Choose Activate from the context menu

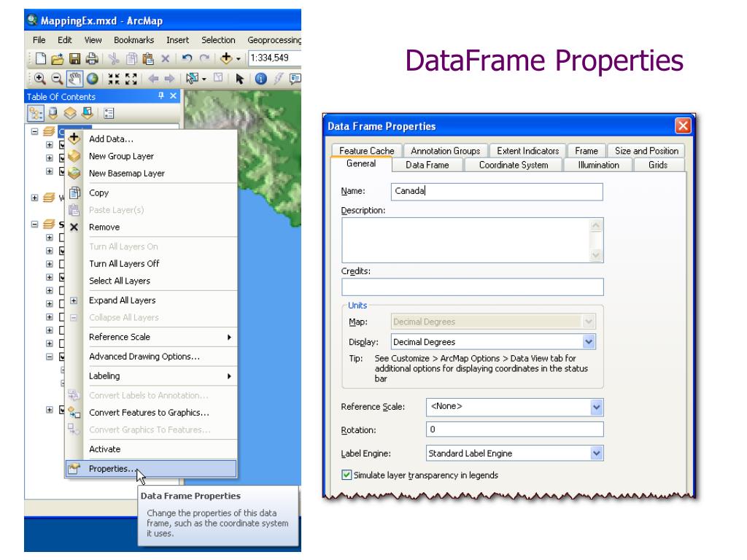tap(151, 449)
